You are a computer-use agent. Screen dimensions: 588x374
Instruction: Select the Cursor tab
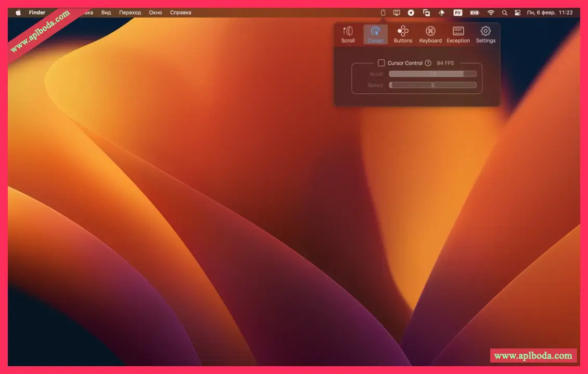(x=375, y=34)
